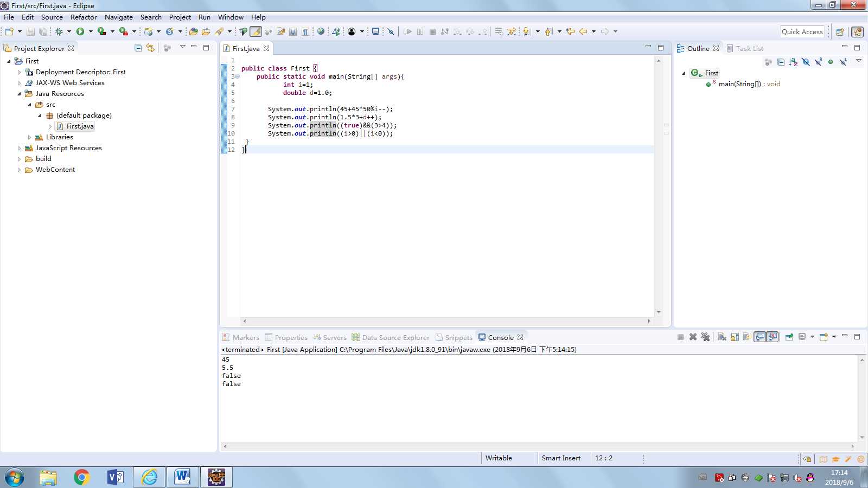The height and width of the screenshot is (488, 868).
Task: Open Chrome from the taskbar
Action: 82,477
